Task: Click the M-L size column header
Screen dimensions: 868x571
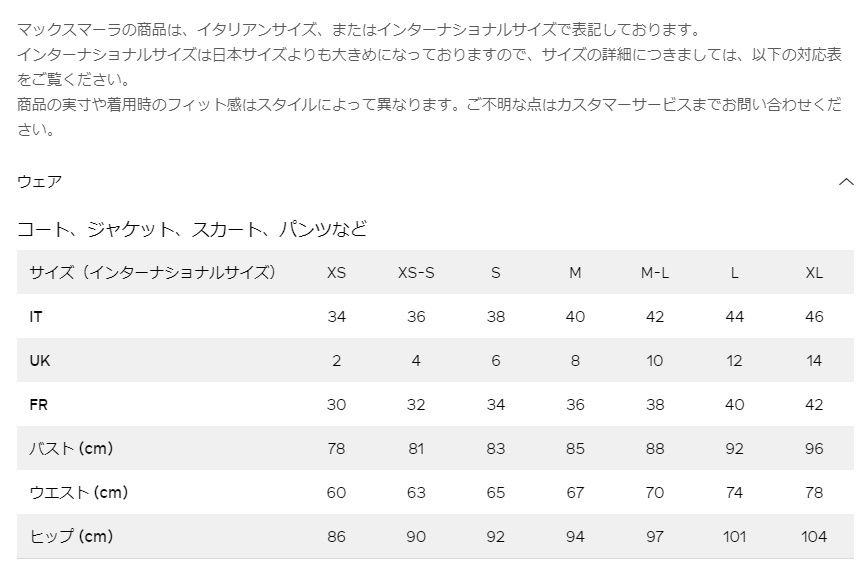Action: (x=655, y=272)
